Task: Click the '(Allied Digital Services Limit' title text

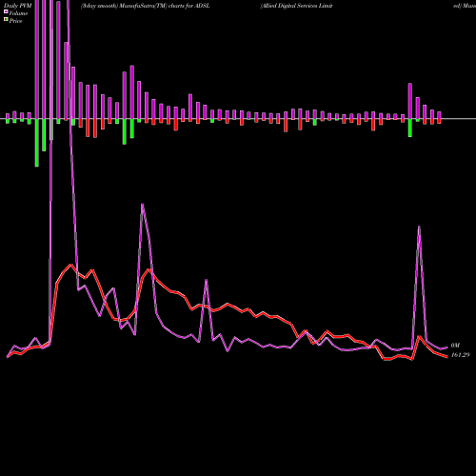Action: click(x=296, y=6)
